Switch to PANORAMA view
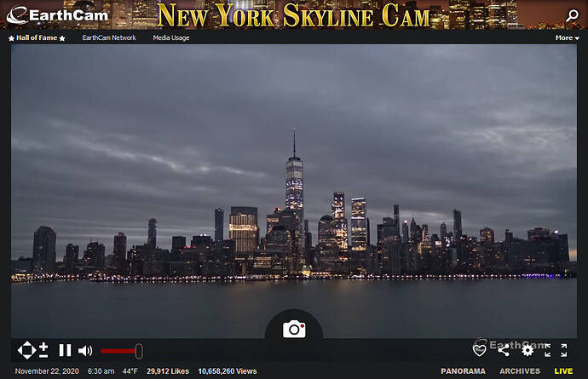 [463, 371]
